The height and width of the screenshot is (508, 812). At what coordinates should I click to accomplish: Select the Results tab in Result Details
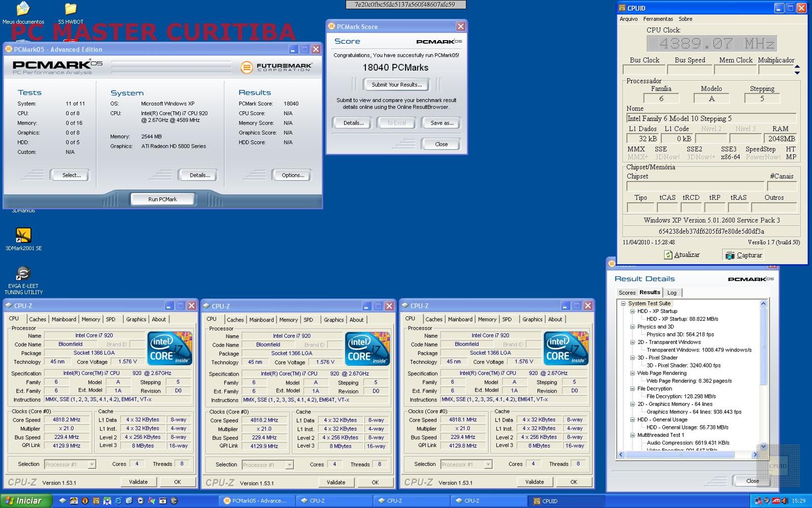point(650,292)
